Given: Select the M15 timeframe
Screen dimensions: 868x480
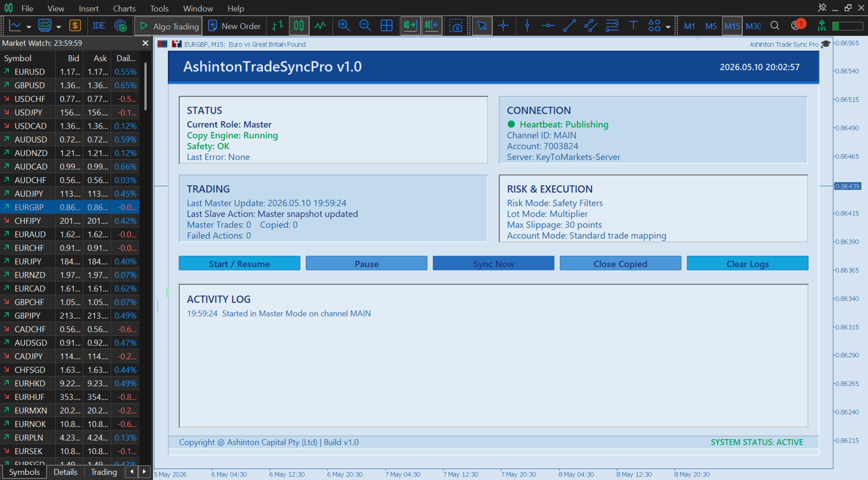Looking at the screenshot, I should coord(732,26).
